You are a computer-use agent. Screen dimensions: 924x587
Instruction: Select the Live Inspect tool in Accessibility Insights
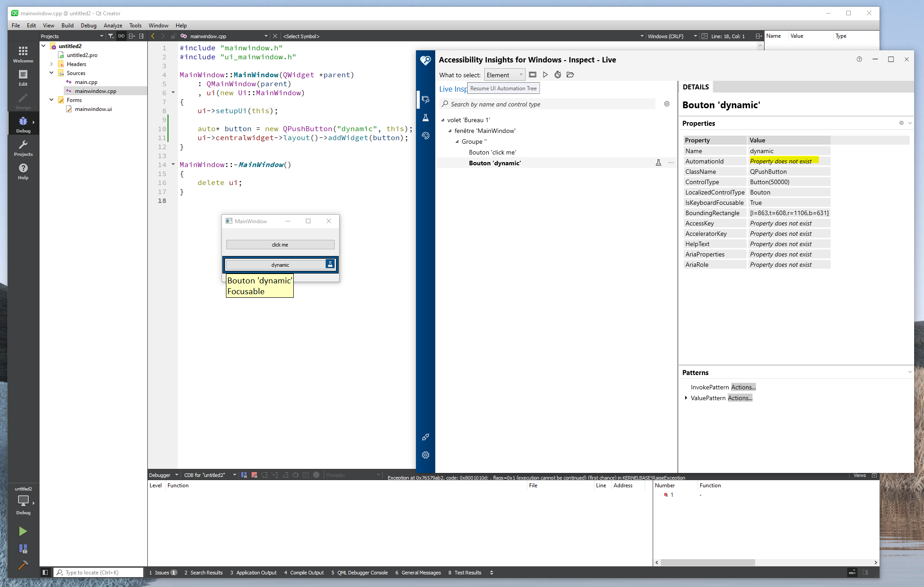click(425, 100)
